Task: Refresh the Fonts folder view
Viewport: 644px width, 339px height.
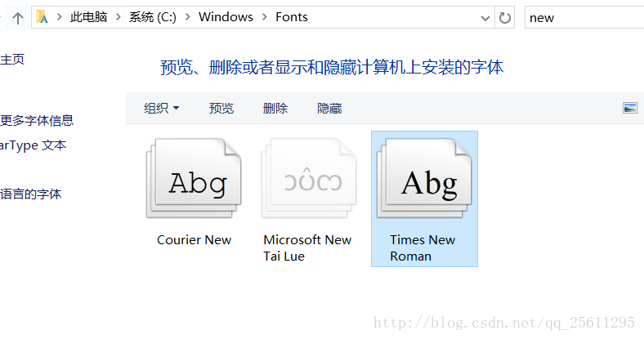Action: pyautogui.click(x=505, y=18)
